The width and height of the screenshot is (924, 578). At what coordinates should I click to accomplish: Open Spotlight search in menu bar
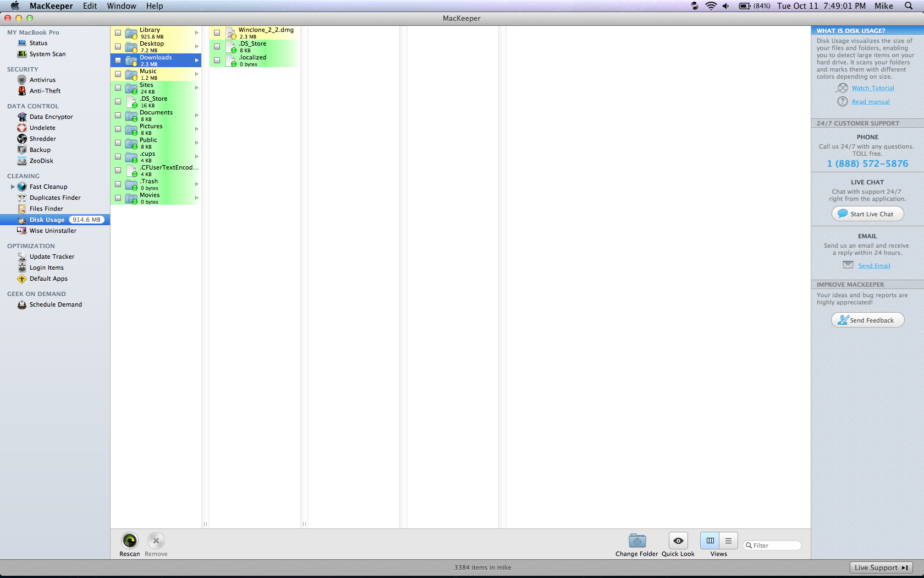(x=909, y=6)
